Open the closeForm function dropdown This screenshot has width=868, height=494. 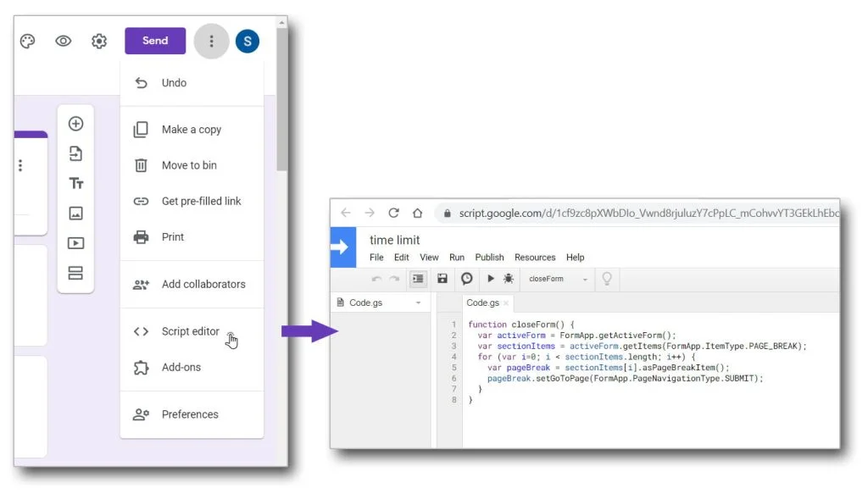(558, 279)
